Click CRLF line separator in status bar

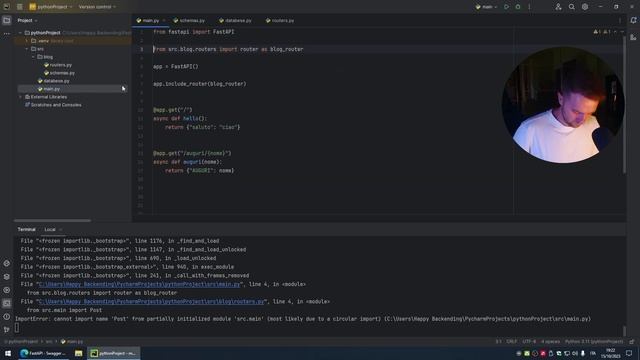[511, 342]
